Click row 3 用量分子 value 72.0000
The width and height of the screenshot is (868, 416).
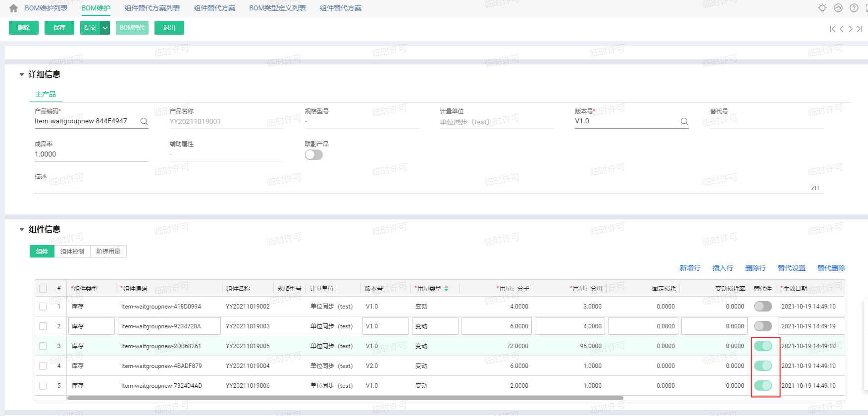517,346
